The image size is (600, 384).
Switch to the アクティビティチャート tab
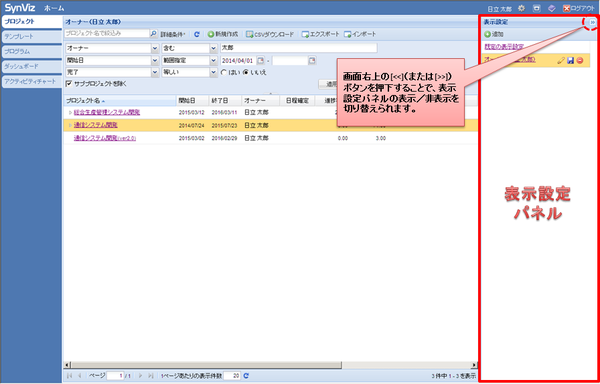(x=31, y=81)
